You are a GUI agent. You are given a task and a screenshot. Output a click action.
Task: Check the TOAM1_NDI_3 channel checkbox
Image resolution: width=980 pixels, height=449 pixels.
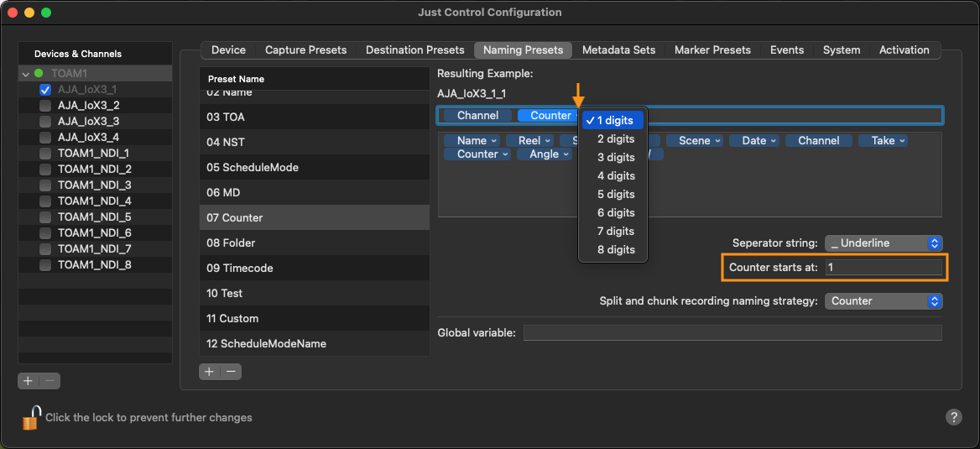point(45,185)
